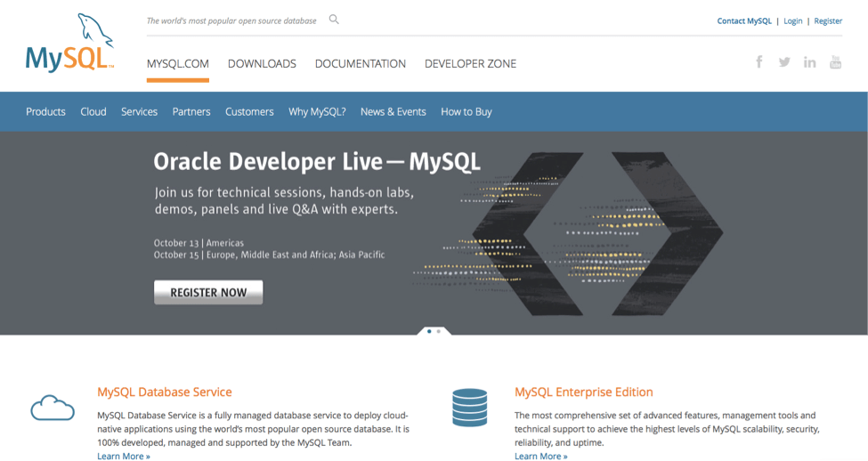
Task: Click Learn More under MySQL Enterprise Edition
Action: tap(541, 456)
